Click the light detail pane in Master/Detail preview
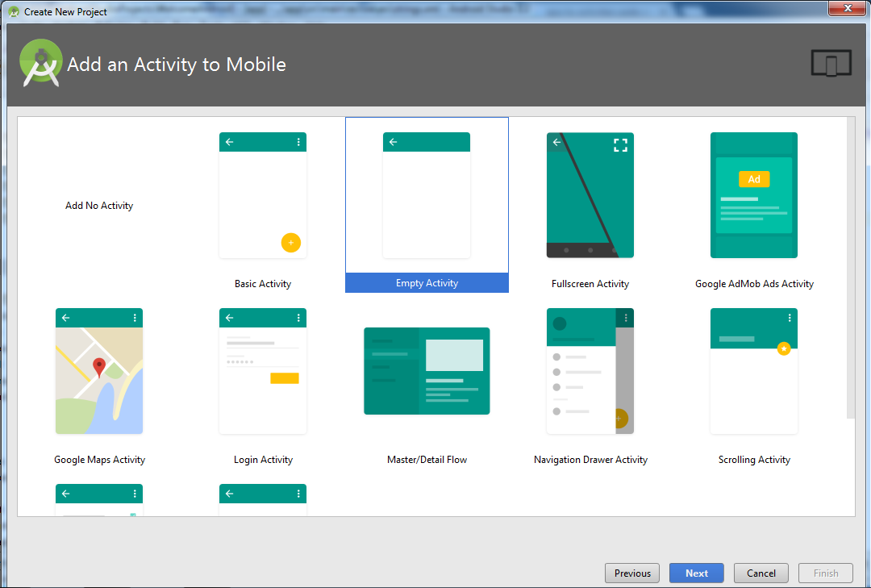Viewport: 871px width, 588px height. [454, 355]
